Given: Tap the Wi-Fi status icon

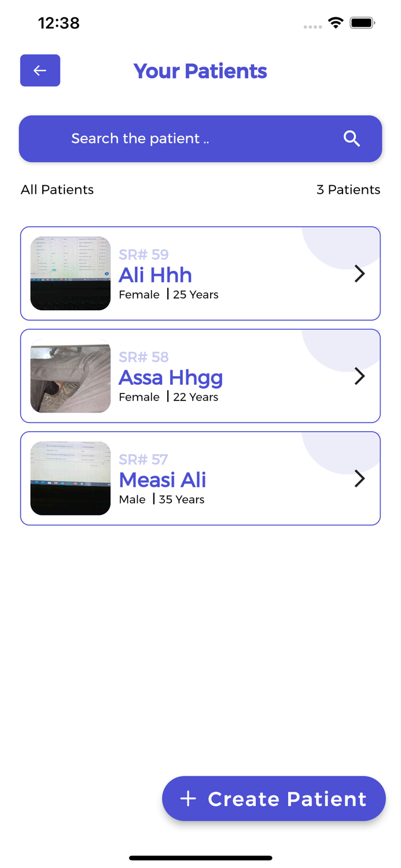Looking at the screenshot, I should click(x=336, y=23).
